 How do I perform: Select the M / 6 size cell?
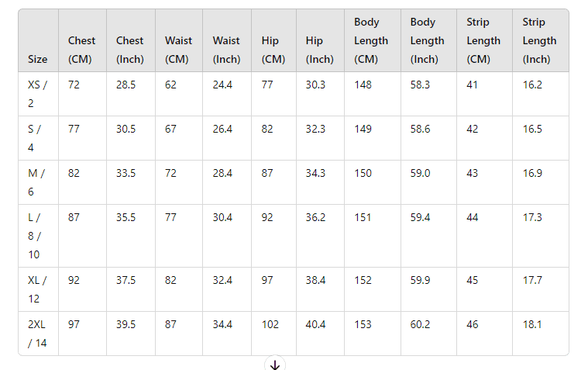[36, 182]
